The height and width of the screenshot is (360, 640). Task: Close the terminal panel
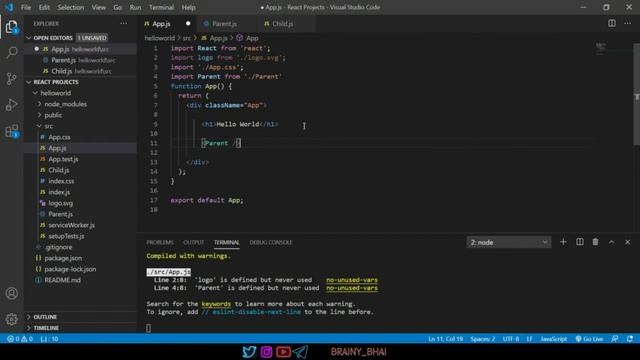click(628, 242)
